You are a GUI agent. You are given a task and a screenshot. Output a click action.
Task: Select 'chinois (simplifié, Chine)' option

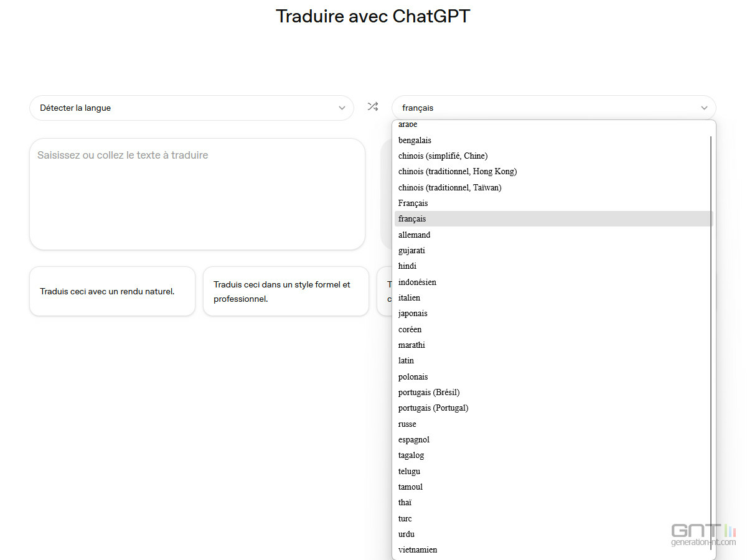(x=443, y=156)
